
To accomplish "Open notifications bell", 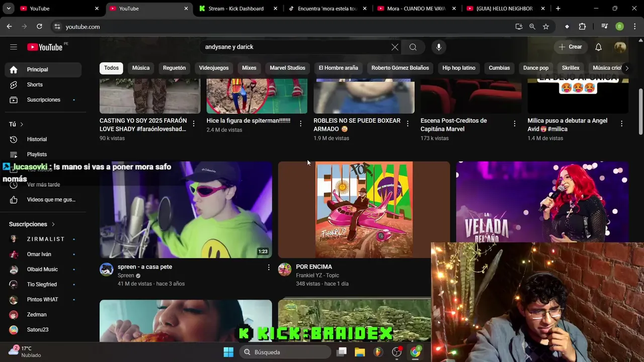I will click(x=598, y=47).
